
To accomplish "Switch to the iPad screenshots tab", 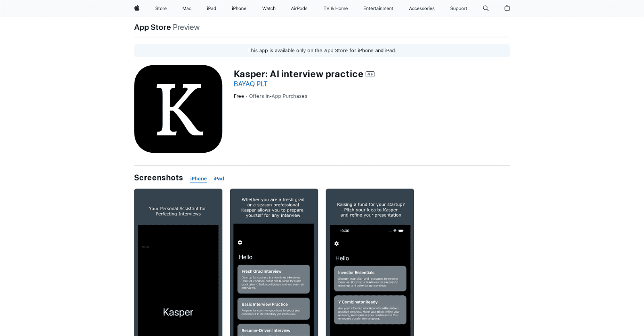I will point(219,179).
